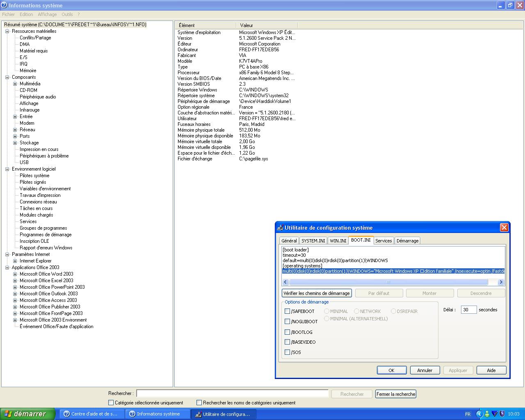Enable the /BOOTLOG checkbox
This screenshot has height=420, width=525.
(x=288, y=332)
